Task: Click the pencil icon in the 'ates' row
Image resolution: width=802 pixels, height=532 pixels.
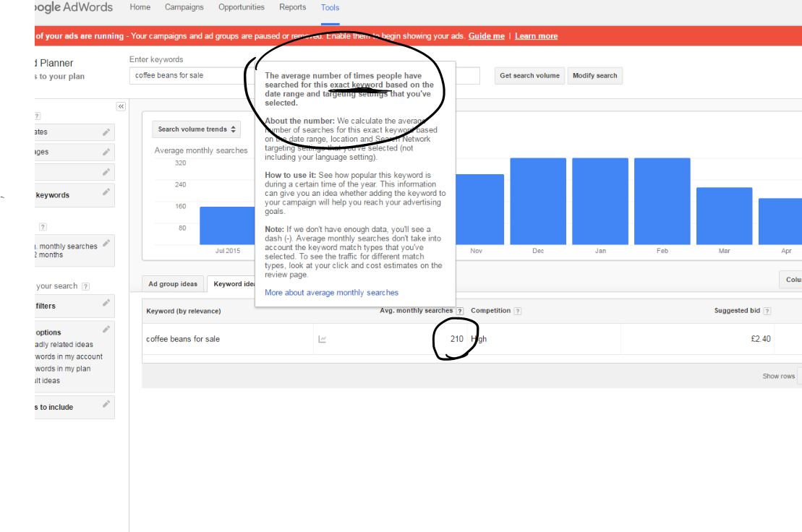Action: pos(106,132)
